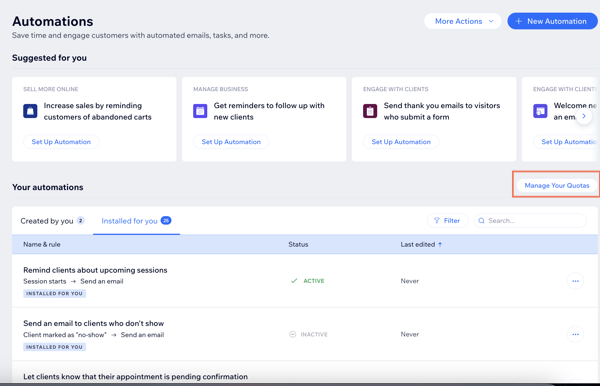600x386 pixels.
Task: Click the magnifier icon in search box
Action: point(481,221)
